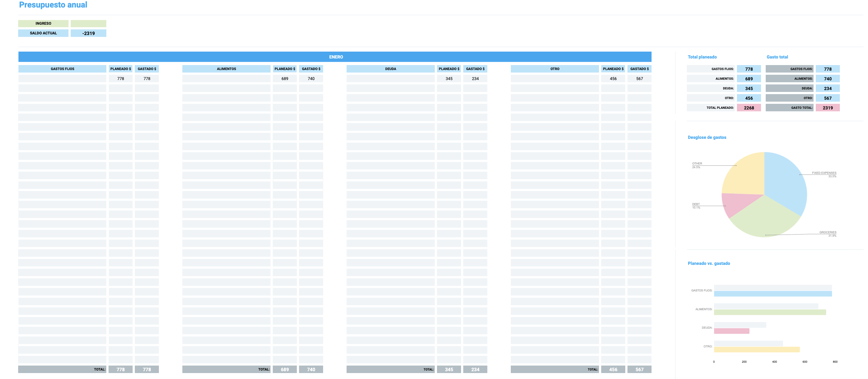
Task: Click the DEUDA table header
Action: pyautogui.click(x=391, y=69)
